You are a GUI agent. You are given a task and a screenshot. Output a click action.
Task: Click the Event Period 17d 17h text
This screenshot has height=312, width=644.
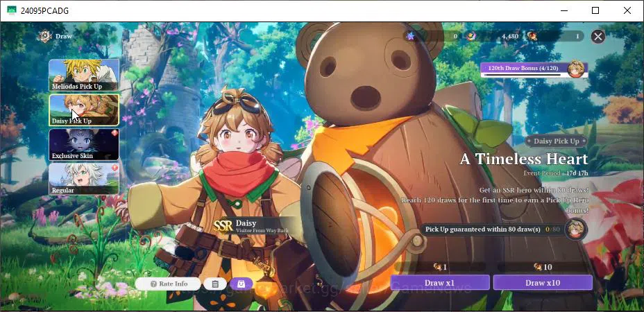(556, 173)
